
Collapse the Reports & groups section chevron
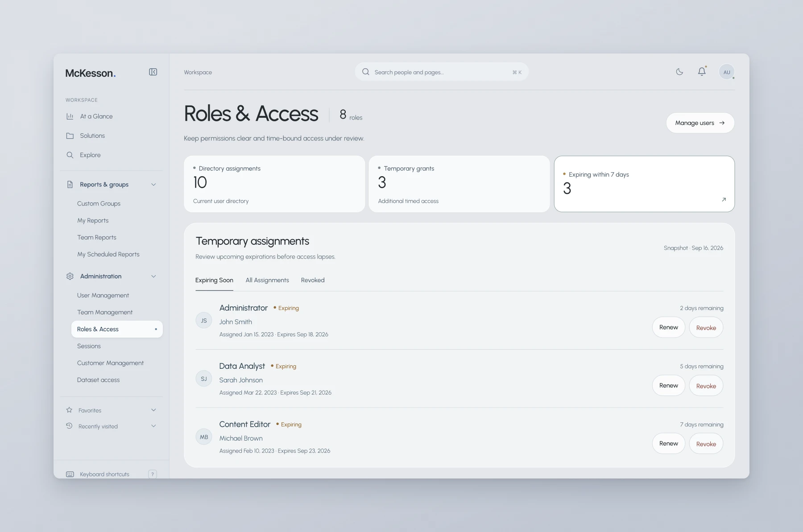click(x=153, y=185)
